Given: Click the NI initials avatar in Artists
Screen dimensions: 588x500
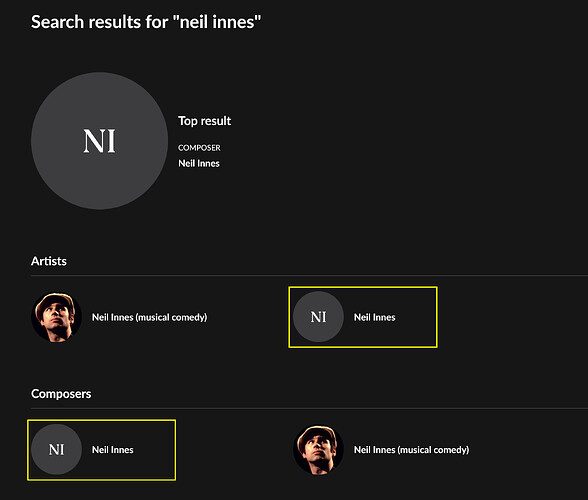Looking at the screenshot, I should point(318,317).
